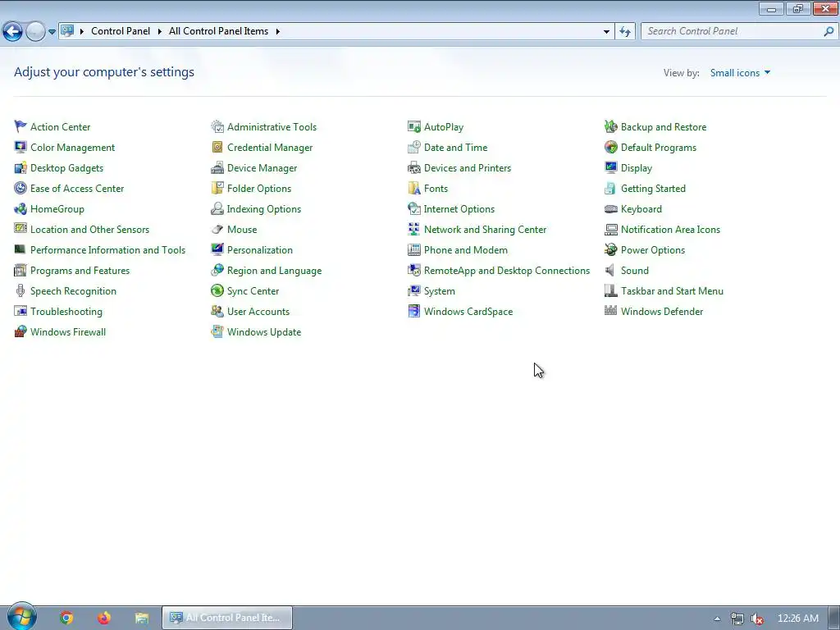Click the Fonts folder icon
The width and height of the screenshot is (840, 630).
[x=414, y=188]
